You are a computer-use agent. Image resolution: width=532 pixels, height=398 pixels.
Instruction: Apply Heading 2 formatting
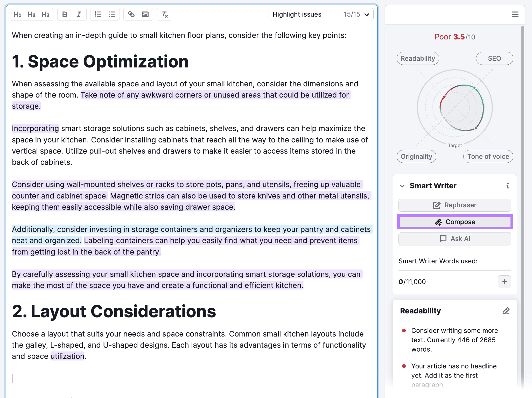pyautogui.click(x=31, y=15)
